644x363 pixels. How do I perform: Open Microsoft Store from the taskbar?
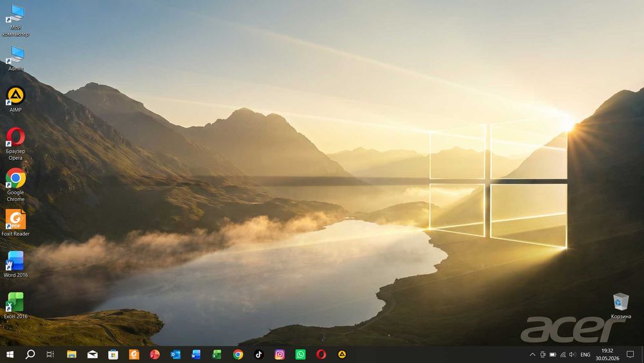pos(113,355)
